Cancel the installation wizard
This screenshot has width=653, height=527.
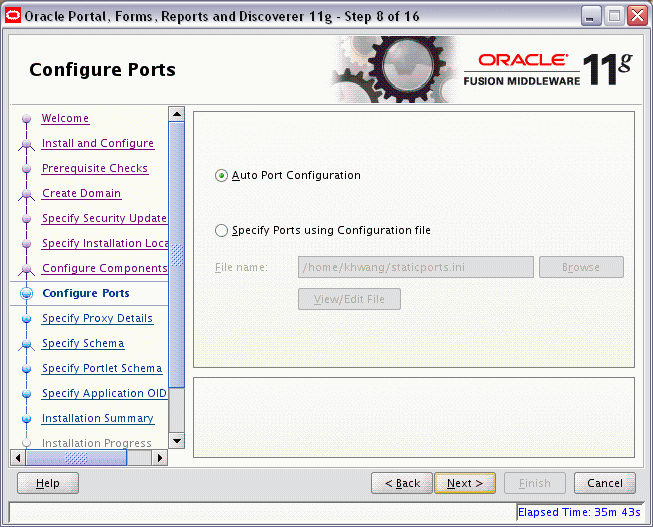coord(605,483)
